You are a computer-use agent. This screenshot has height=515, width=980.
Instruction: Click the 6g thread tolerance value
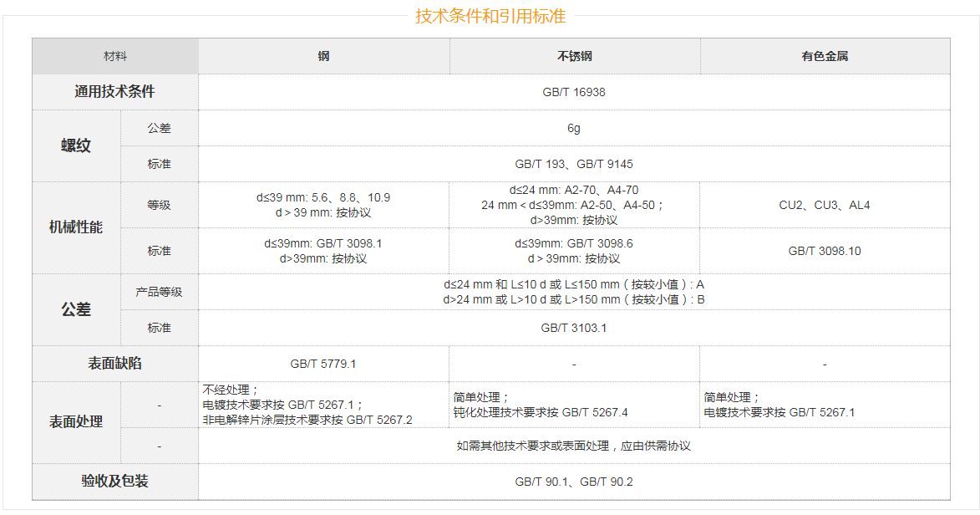point(574,128)
